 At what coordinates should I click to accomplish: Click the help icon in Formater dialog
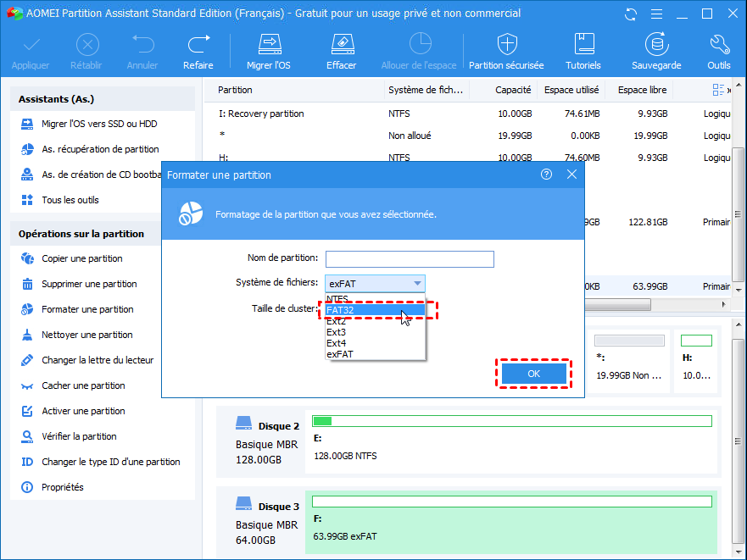click(x=546, y=175)
